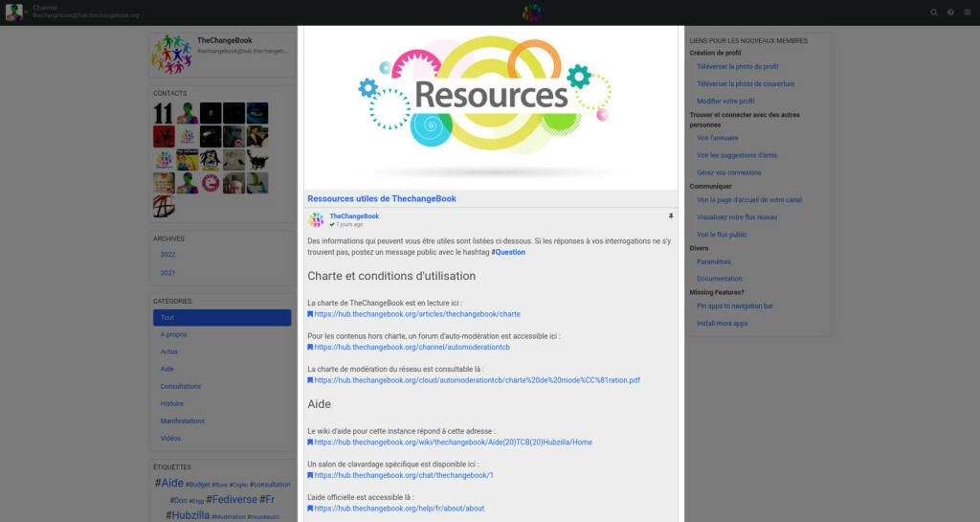Click Pin apps to navigation bar

point(735,306)
